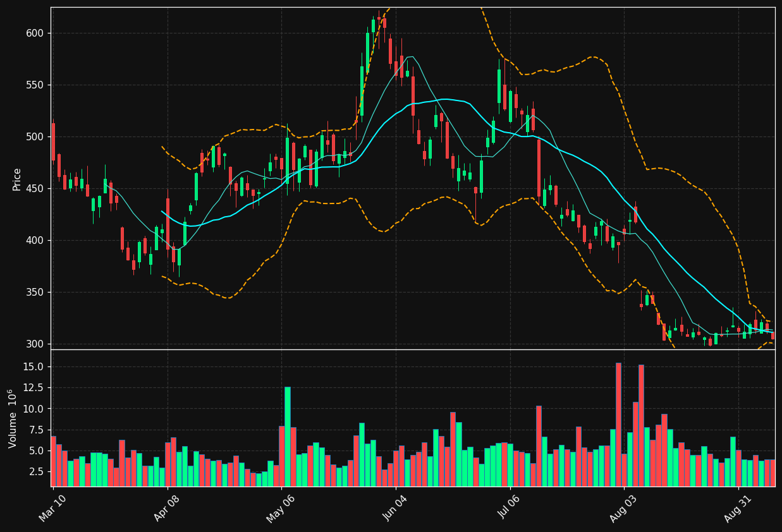Click the 5.0 volume axis label

pos(36,450)
